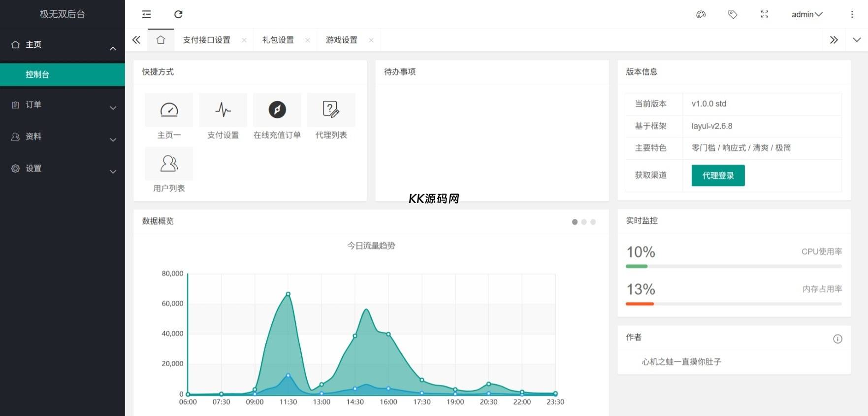The height and width of the screenshot is (416, 868).
Task: Click the tag icon in the header
Action: coord(733,14)
